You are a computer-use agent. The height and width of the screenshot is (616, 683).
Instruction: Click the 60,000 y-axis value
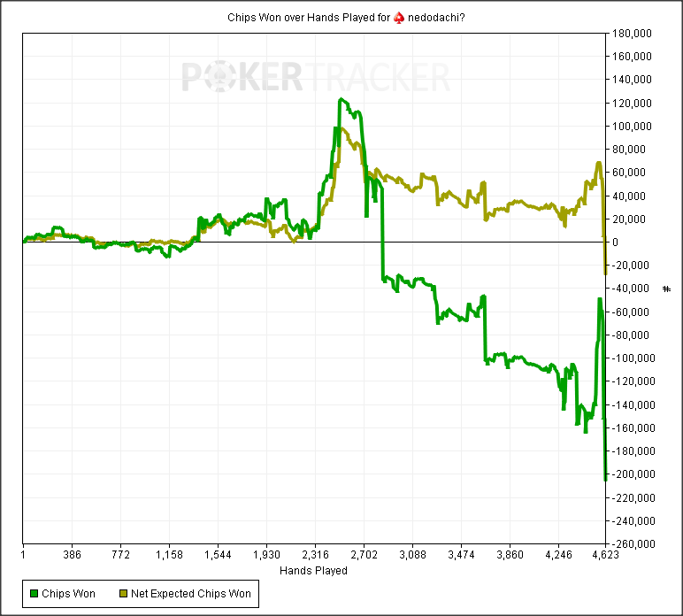click(629, 172)
